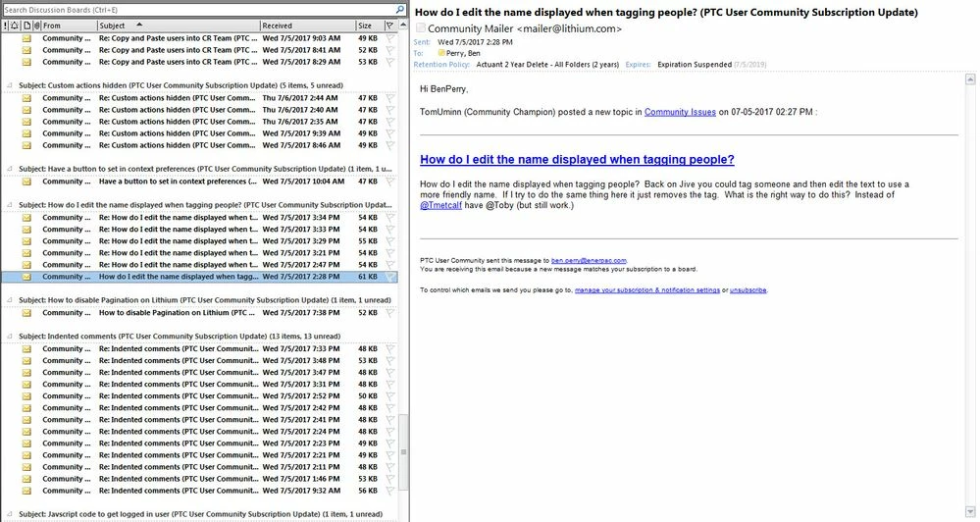
Task: Flag the 7:38 PM Pagination message
Action: tap(390, 313)
